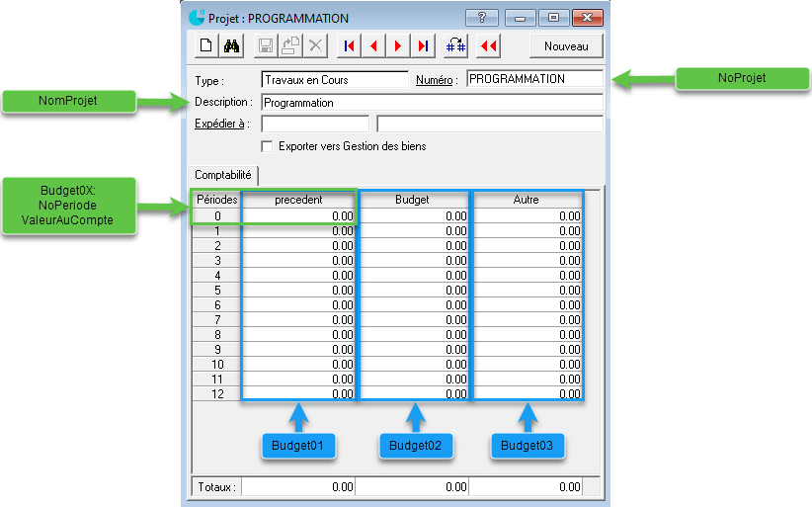The image size is (812, 507).
Task: Click the Numéro field containing PROGRAMMATION
Action: point(534,79)
